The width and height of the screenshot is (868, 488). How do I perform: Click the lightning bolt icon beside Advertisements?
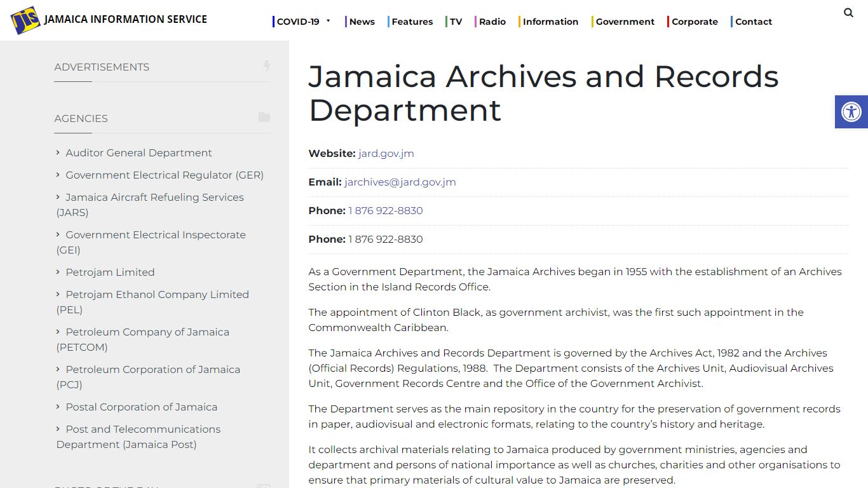[267, 66]
